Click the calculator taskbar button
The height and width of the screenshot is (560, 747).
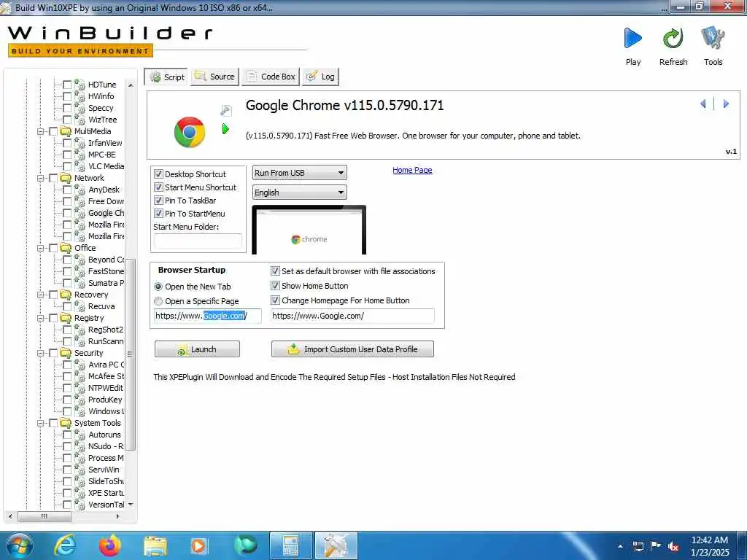[290, 545]
